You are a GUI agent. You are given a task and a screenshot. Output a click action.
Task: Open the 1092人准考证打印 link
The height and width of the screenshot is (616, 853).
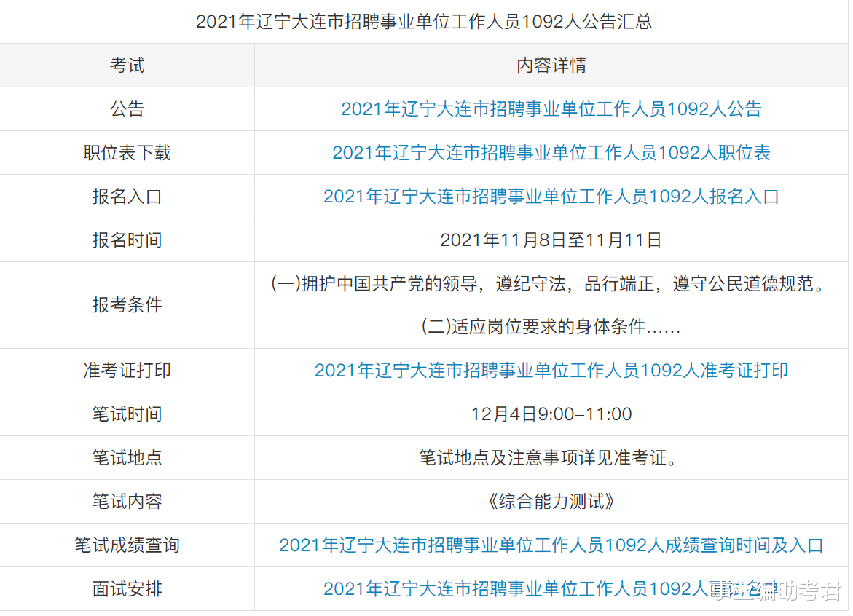click(551, 370)
